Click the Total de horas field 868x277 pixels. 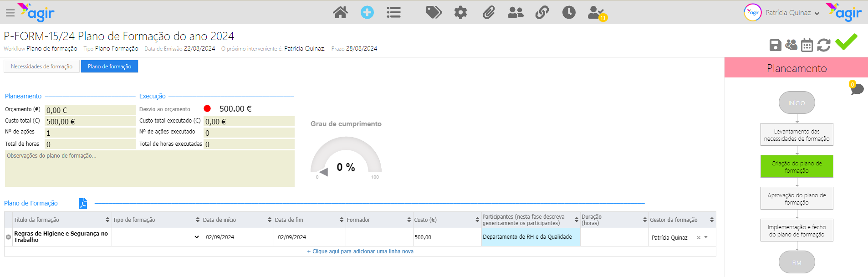click(x=90, y=144)
